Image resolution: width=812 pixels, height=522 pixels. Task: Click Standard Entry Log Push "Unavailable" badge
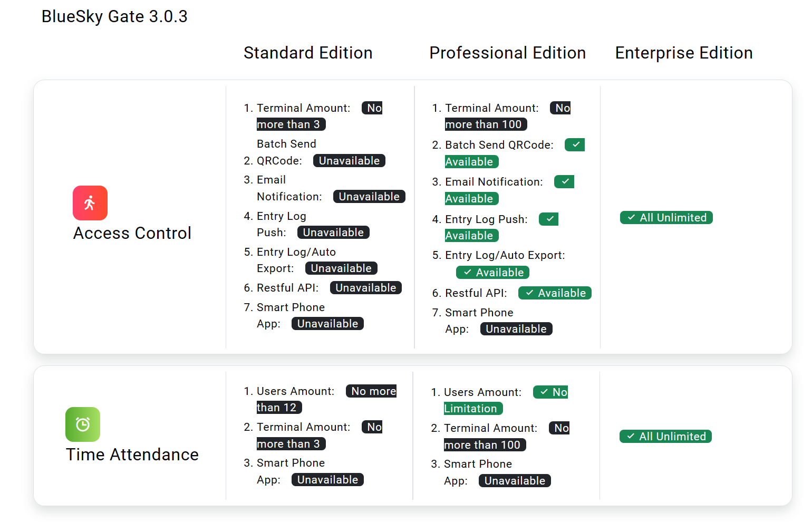pyautogui.click(x=333, y=233)
